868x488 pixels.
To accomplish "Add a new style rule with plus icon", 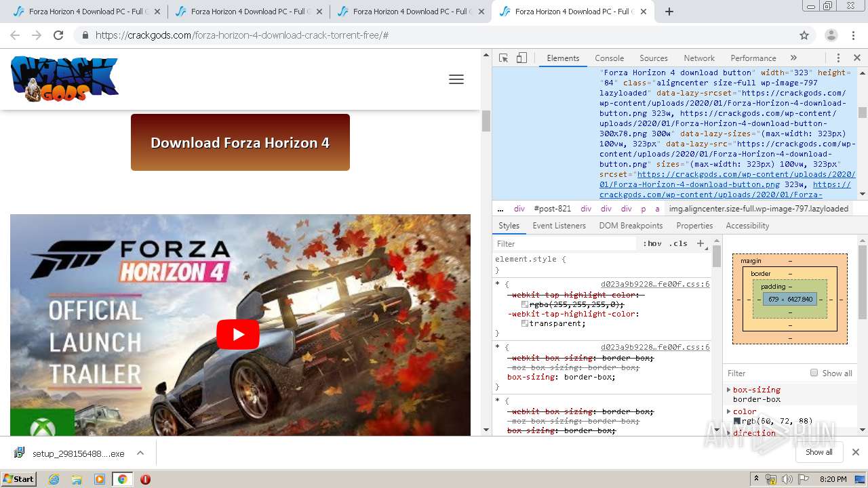I will (701, 243).
